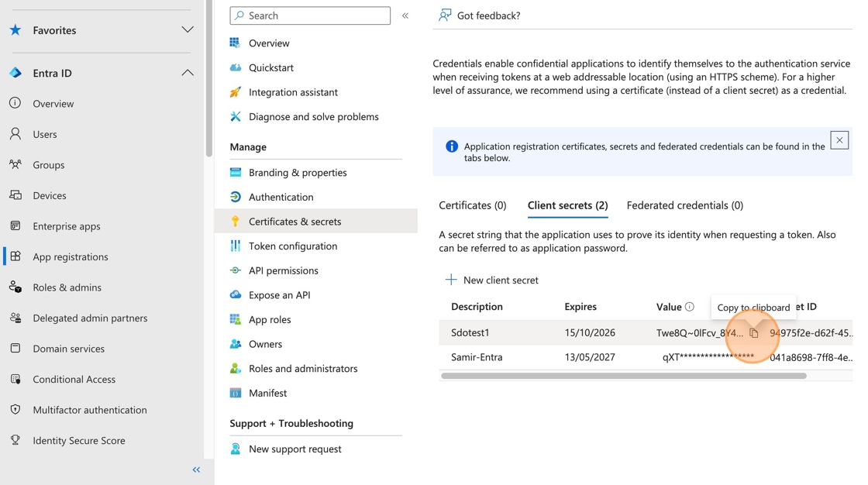Expand the Favorites section chevron
Image resolution: width=868 pixels, height=485 pixels.
(188, 29)
